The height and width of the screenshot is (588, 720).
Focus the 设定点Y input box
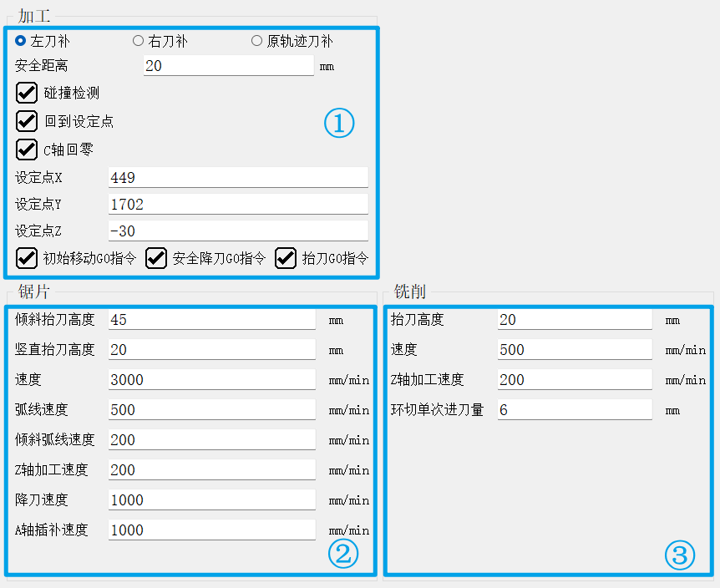click(237, 205)
